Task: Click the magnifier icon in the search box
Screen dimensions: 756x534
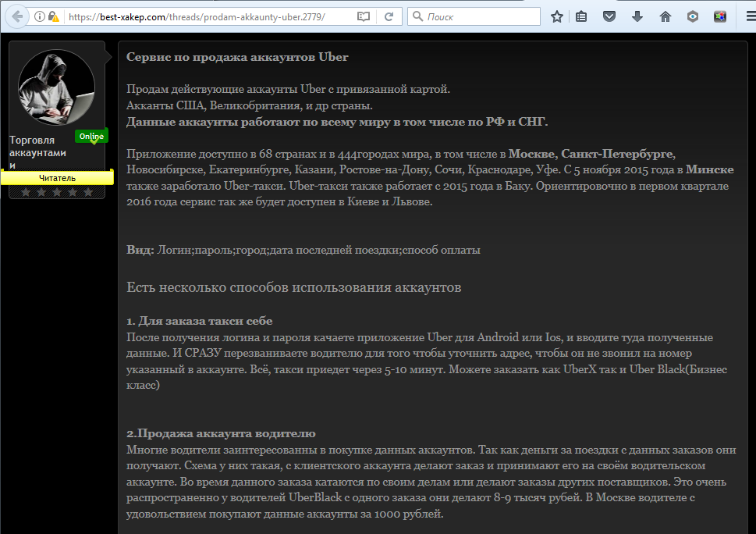Action: 417,17
